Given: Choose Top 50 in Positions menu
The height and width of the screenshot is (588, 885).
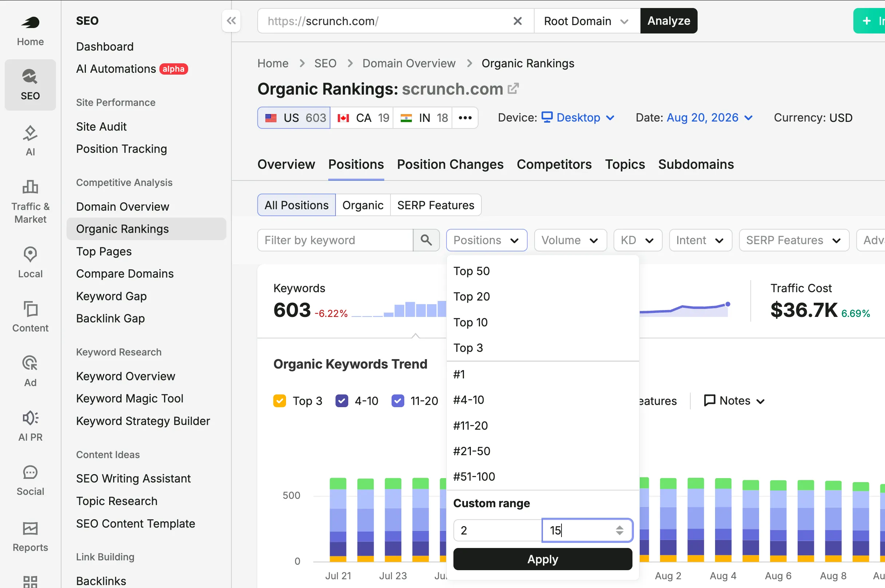Looking at the screenshot, I should coord(543,271).
